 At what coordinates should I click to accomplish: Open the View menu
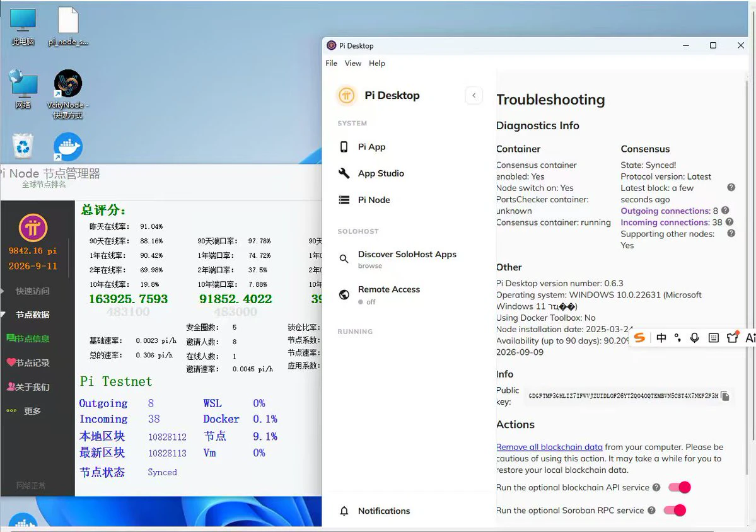(x=353, y=63)
